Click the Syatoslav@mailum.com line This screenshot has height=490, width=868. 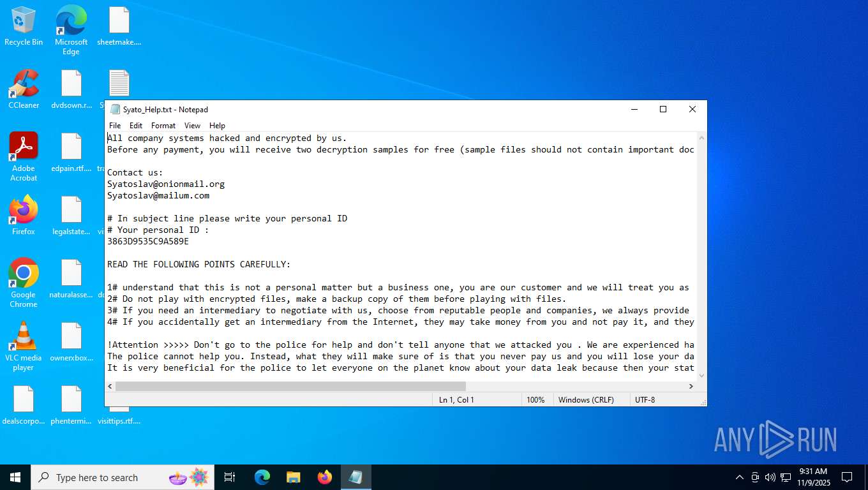pyautogui.click(x=158, y=195)
